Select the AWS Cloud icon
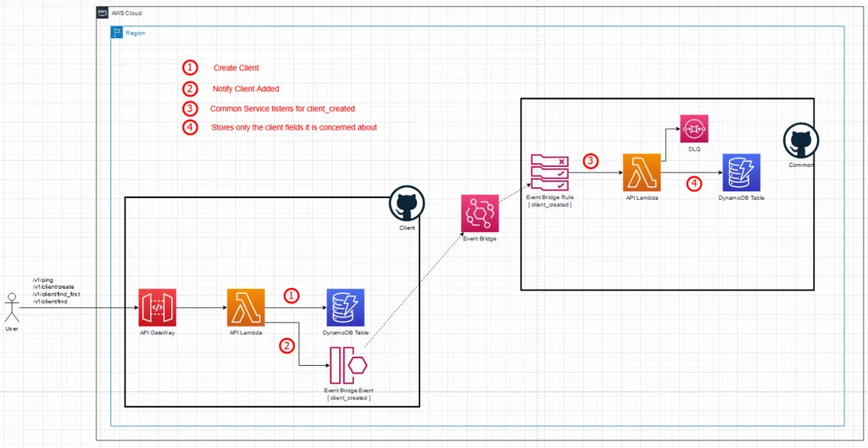The width and height of the screenshot is (868, 448). click(x=103, y=13)
